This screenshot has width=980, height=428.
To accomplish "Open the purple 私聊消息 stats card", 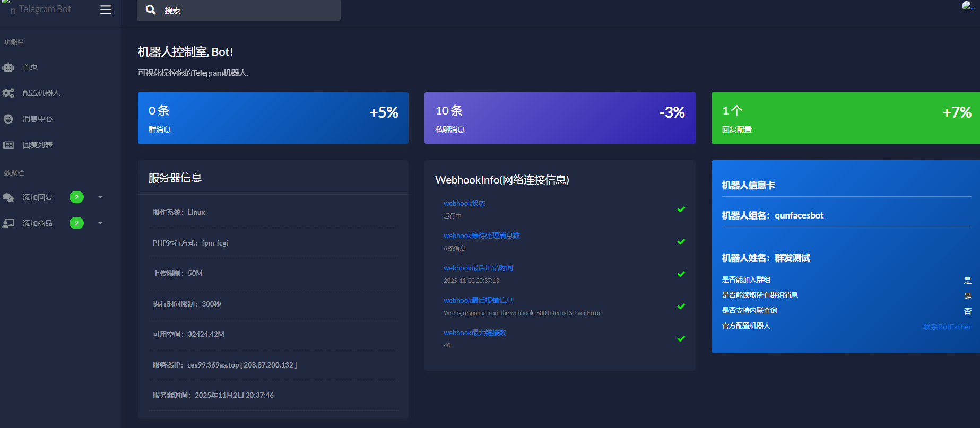I will [560, 118].
